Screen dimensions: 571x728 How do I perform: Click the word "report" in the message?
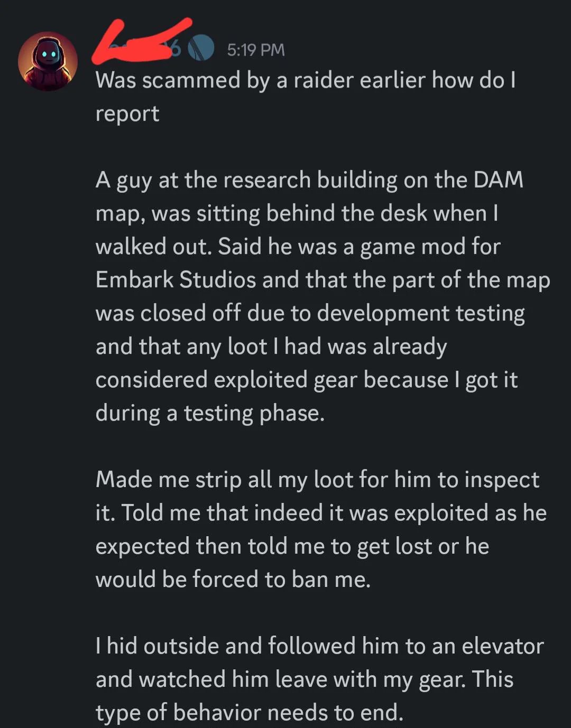127,114
